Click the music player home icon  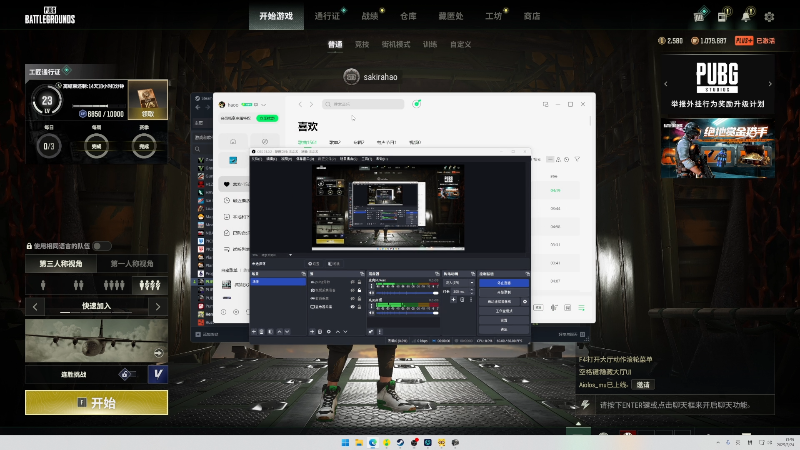point(233,141)
